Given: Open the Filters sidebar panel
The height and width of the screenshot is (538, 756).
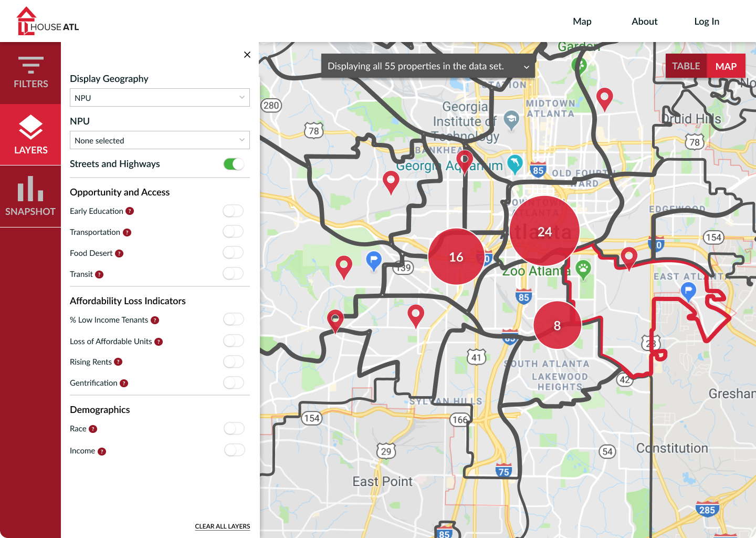Looking at the screenshot, I should coord(30,73).
